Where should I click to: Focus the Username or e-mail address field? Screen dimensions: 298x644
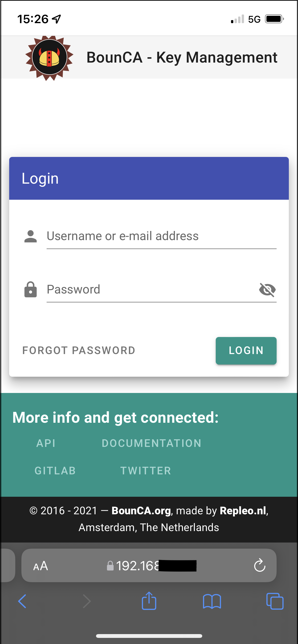(161, 236)
